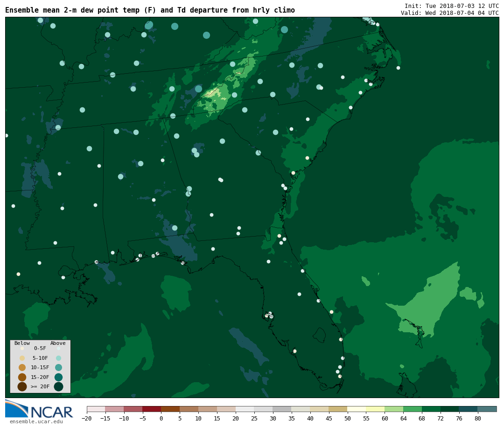Click the 50 colorbar tick label
This screenshot has height=427, width=504.
[x=347, y=418]
